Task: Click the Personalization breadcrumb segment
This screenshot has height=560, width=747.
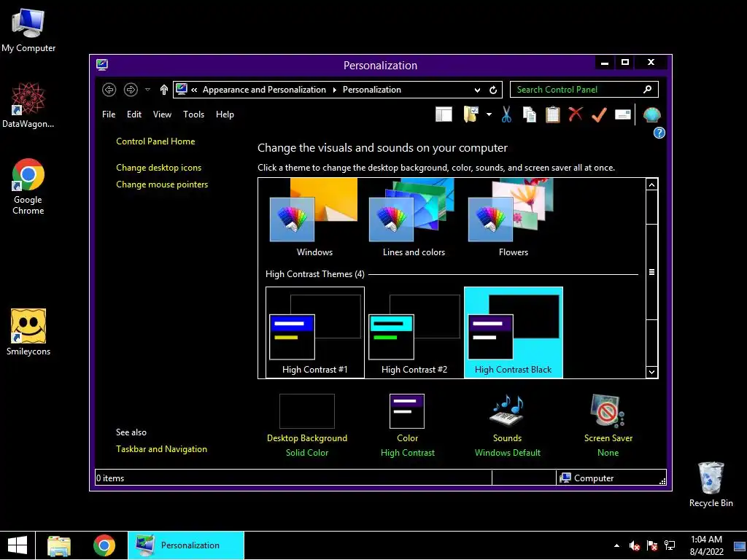Action: coord(371,90)
